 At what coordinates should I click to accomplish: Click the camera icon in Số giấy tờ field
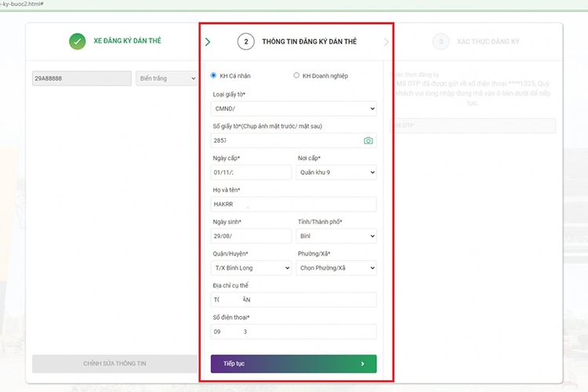click(x=368, y=140)
